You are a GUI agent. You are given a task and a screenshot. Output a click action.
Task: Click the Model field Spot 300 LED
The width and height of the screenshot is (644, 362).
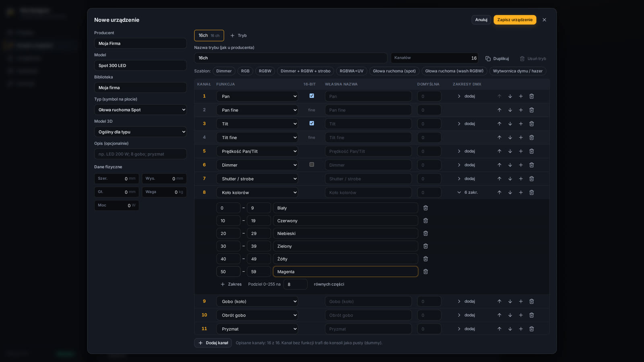[x=140, y=66]
